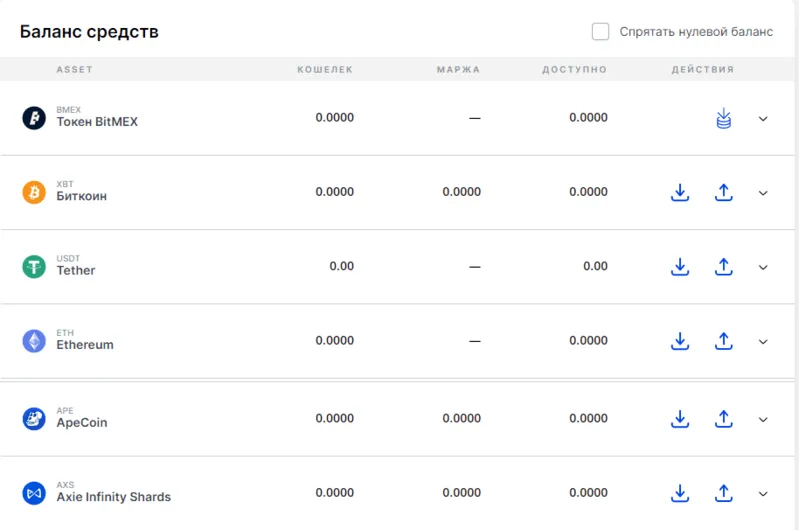Expand the Tether row chevron
This screenshot has height=530, width=799.
[x=763, y=268]
